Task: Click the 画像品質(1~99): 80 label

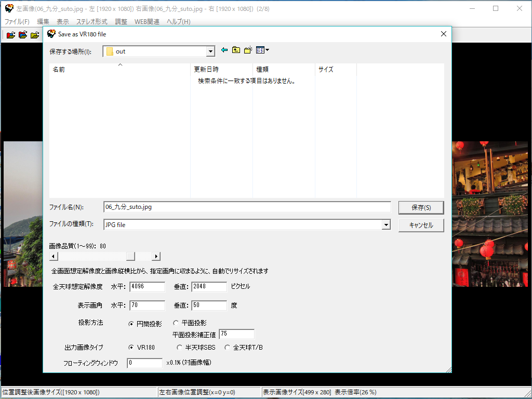Action: [78, 246]
